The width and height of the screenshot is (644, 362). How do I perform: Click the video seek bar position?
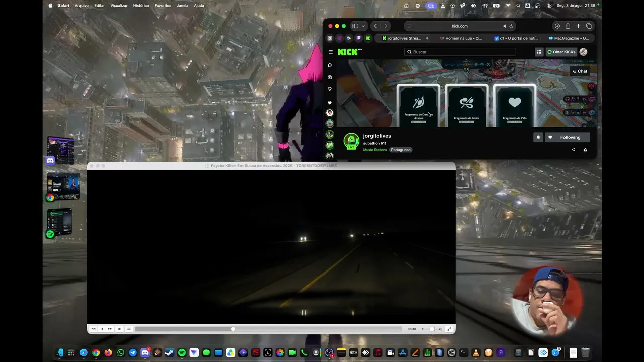point(269,329)
